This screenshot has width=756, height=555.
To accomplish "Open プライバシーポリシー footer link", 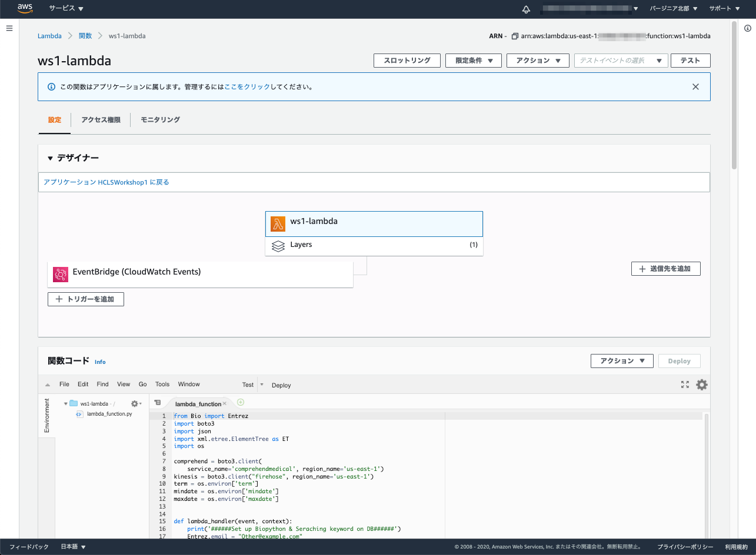I will pos(685,547).
